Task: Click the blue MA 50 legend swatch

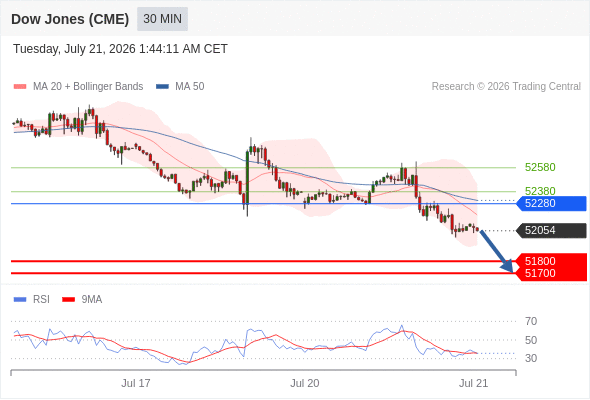Action: (162, 87)
